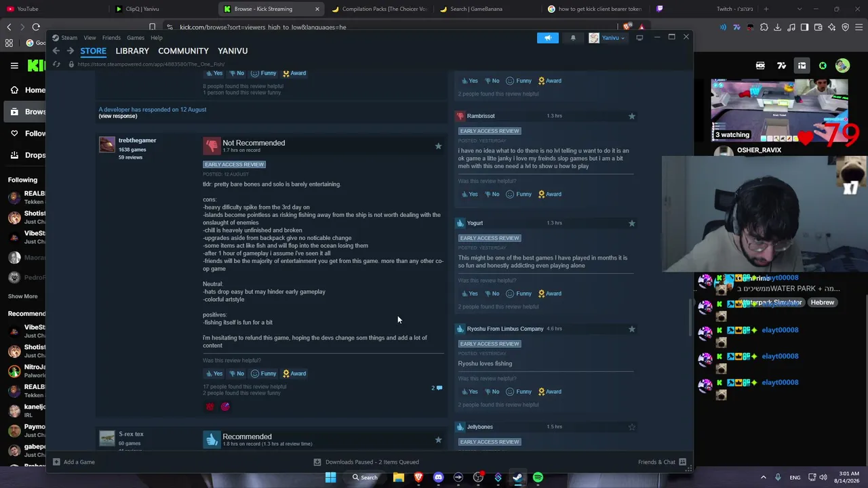The image size is (868, 488).
Task: Vote Yes on Yogurt's review
Action: [x=469, y=293]
